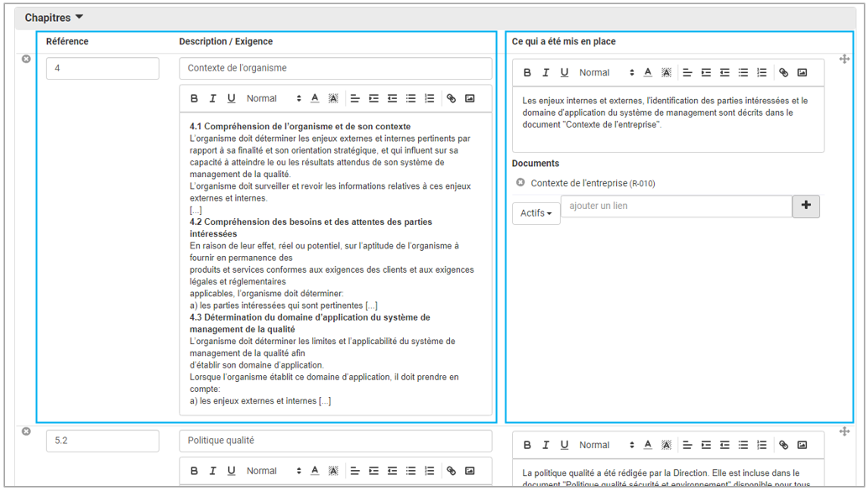The width and height of the screenshot is (868, 491).
Task: Open text color picker in chapter 4 description toolbar
Action: click(x=315, y=98)
